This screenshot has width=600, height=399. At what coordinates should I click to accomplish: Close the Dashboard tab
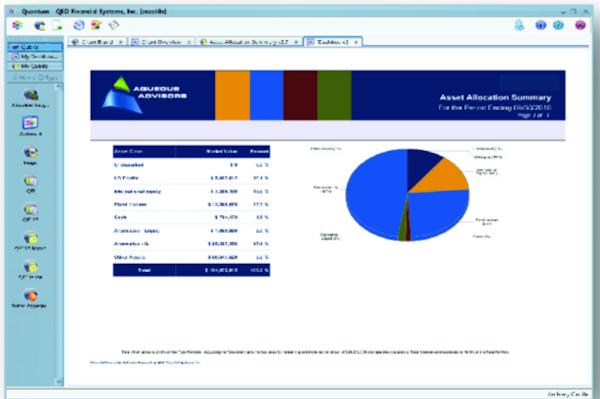pos(356,42)
